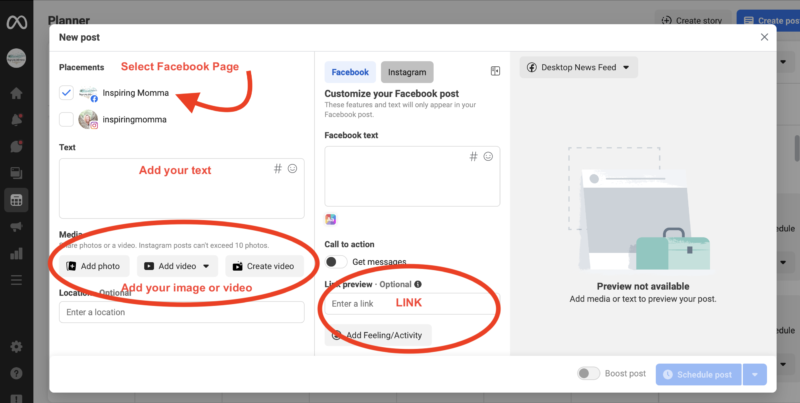800x403 pixels.
Task: Click the Add Feeling/Activity button
Action: click(378, 335)
